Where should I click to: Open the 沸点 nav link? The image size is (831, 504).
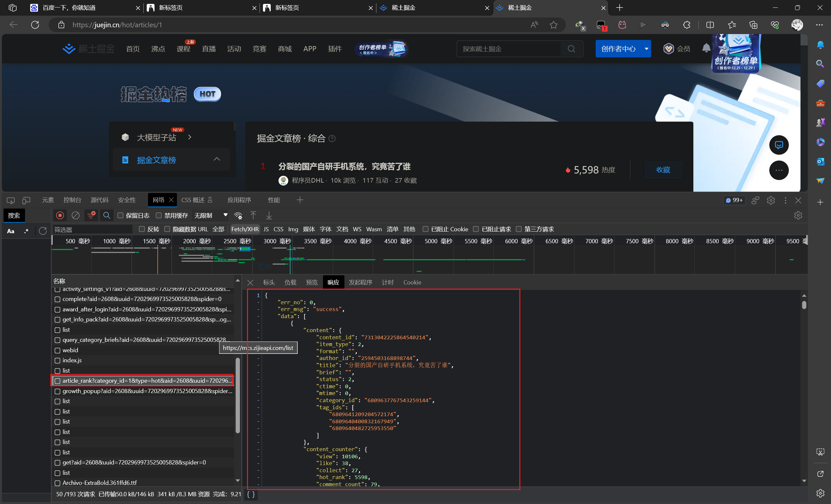(158, 49)
